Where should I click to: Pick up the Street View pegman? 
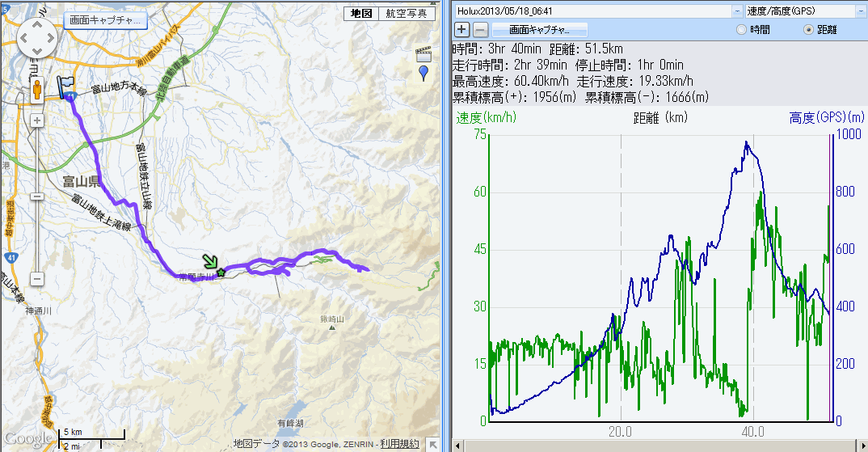coord(36,90)
